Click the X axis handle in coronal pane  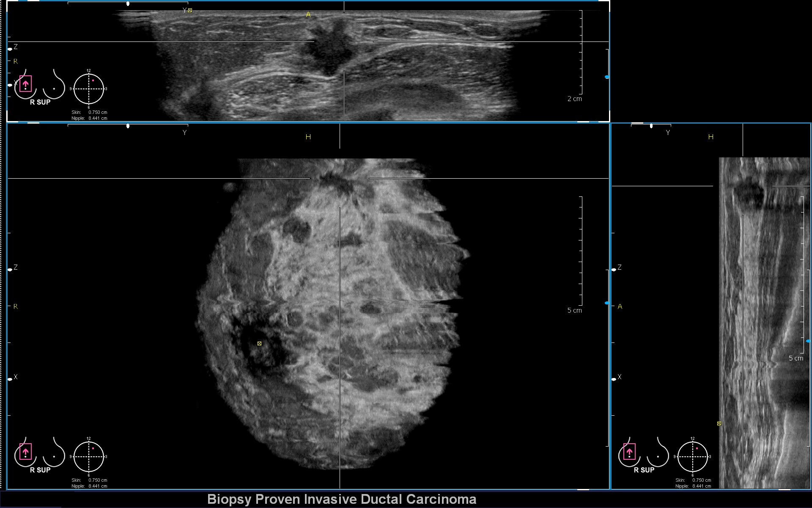(10, 379)
